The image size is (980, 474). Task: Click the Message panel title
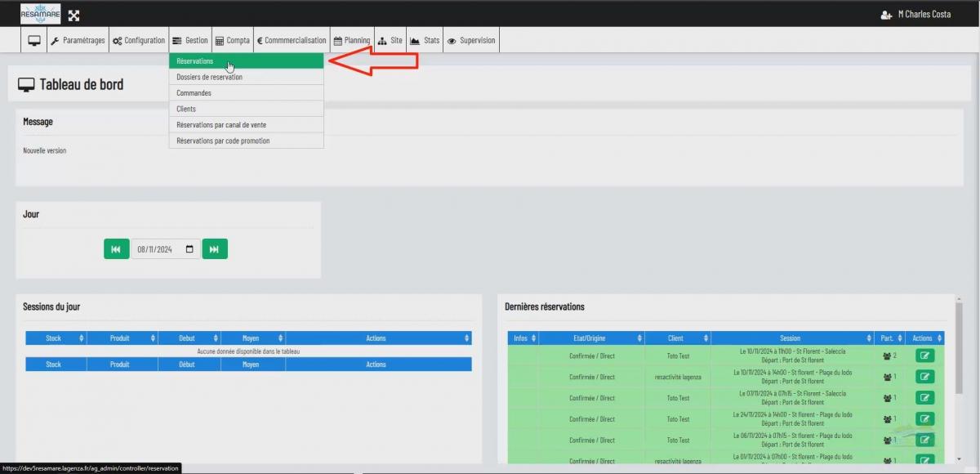click(38, 122)
